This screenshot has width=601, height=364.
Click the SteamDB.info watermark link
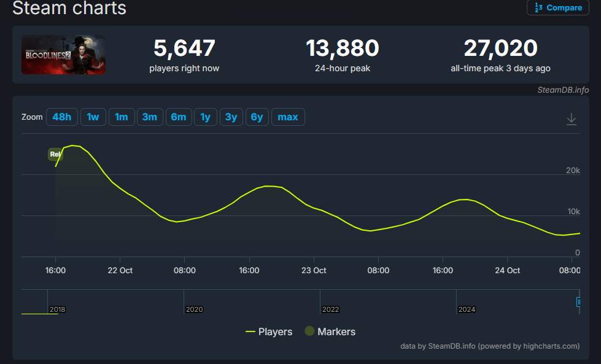pyautogui.click(x=563, y=90)
